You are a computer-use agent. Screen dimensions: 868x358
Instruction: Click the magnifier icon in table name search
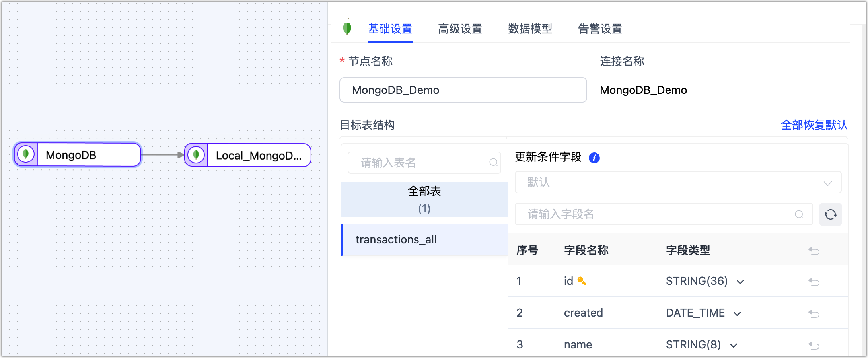493,163
